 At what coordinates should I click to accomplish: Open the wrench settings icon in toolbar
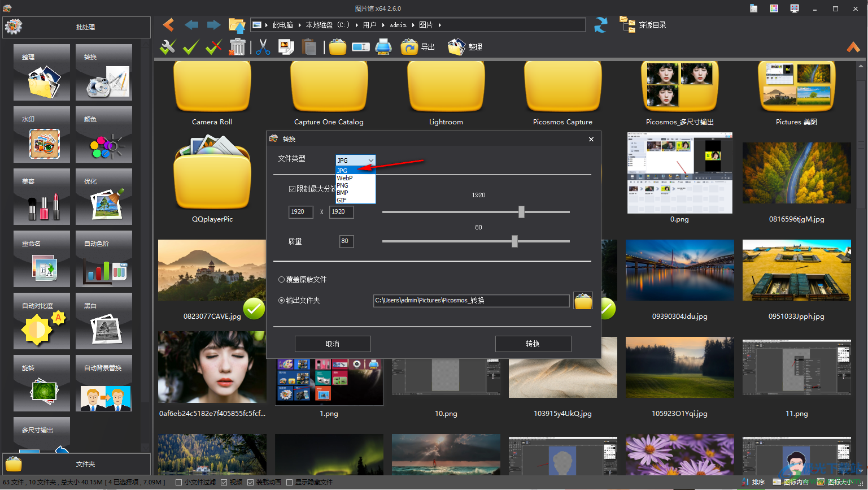coord(168,47)
